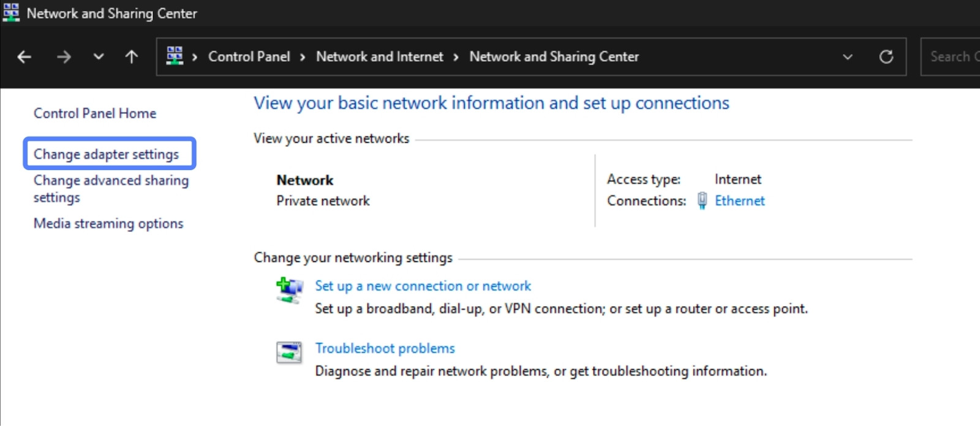Click the Ethernet connection plug icon
The height and width of the screenshot is (426, 980).
click(x=702, y=201)
